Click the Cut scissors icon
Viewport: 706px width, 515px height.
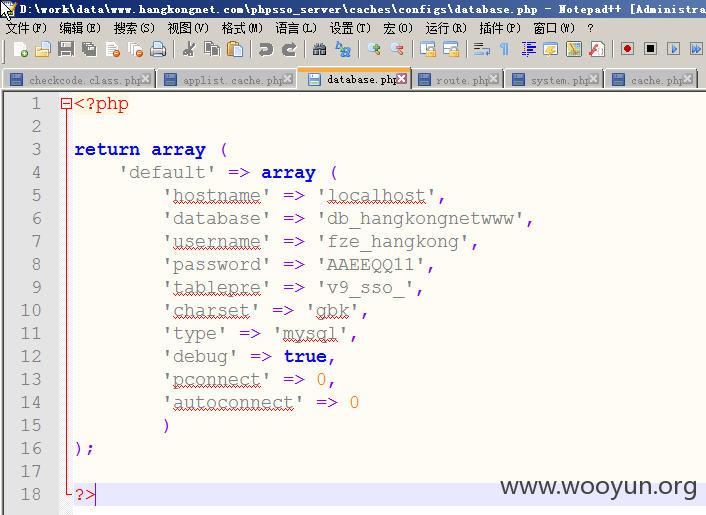[x=189, y=49]
